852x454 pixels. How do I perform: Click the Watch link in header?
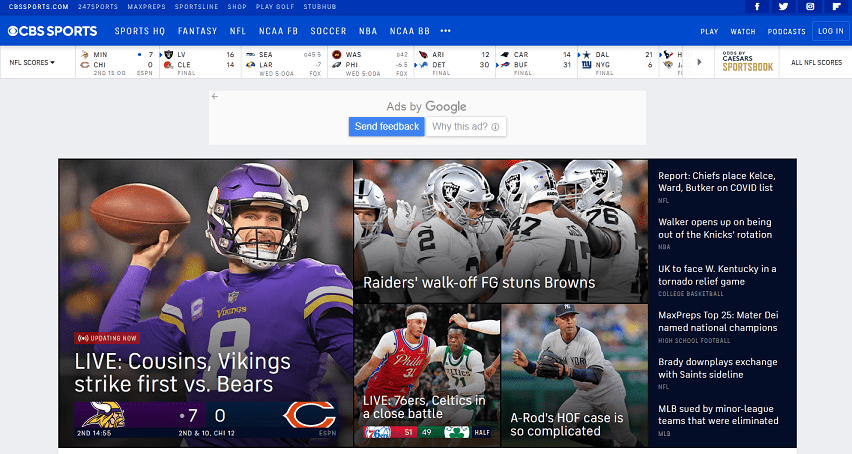point(743,31)
